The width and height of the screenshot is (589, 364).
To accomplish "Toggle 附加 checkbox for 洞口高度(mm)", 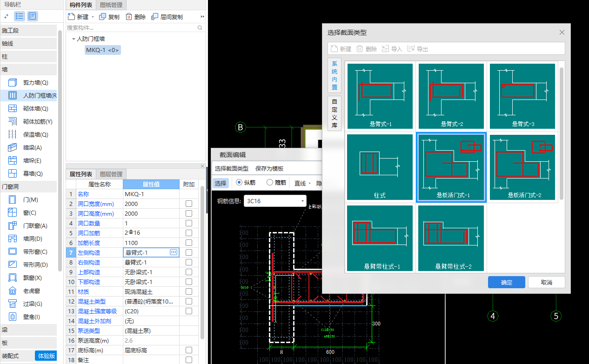I will coord(189,213).
